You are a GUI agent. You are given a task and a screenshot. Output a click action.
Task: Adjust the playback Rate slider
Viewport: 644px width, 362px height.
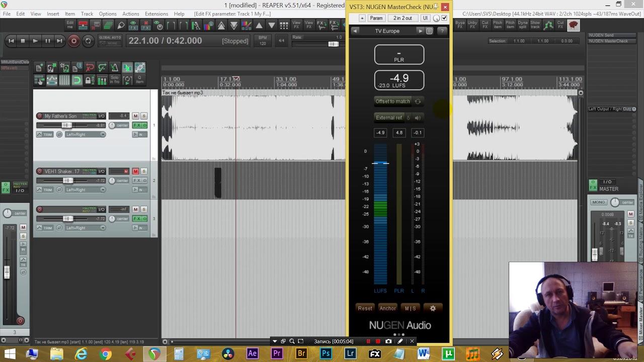pyautogui.click(x=333, y=44)
